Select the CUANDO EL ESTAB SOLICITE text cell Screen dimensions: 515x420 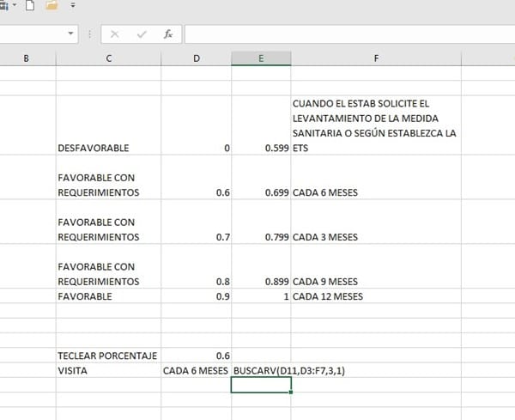pos(376,125)
